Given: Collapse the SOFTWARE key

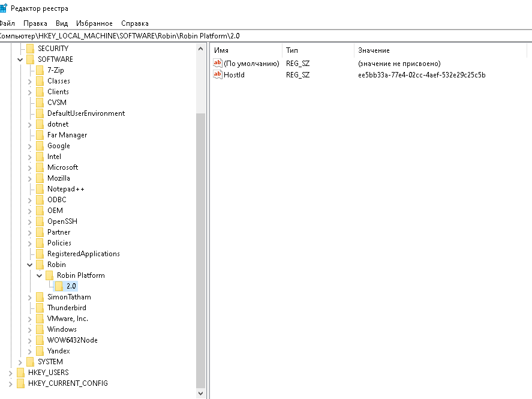Looking at the screenshot, I should click(x=20, y=59).
